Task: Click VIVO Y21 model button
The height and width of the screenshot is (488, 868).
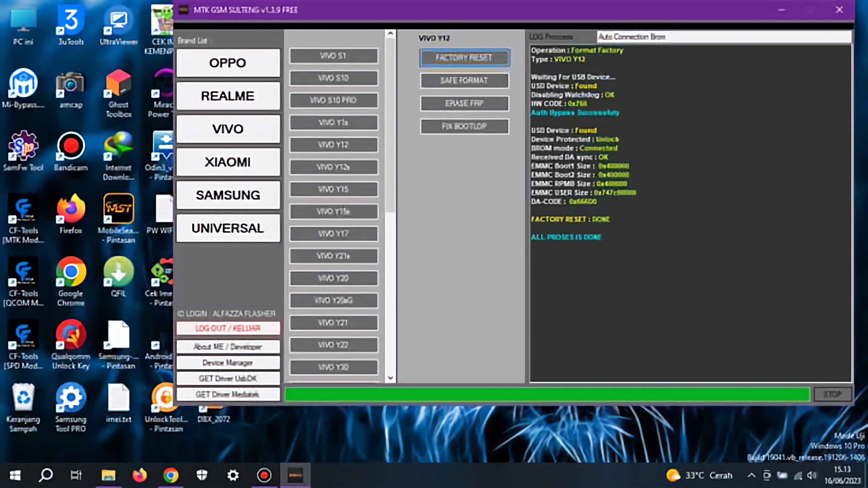Action: coord(333,322)
